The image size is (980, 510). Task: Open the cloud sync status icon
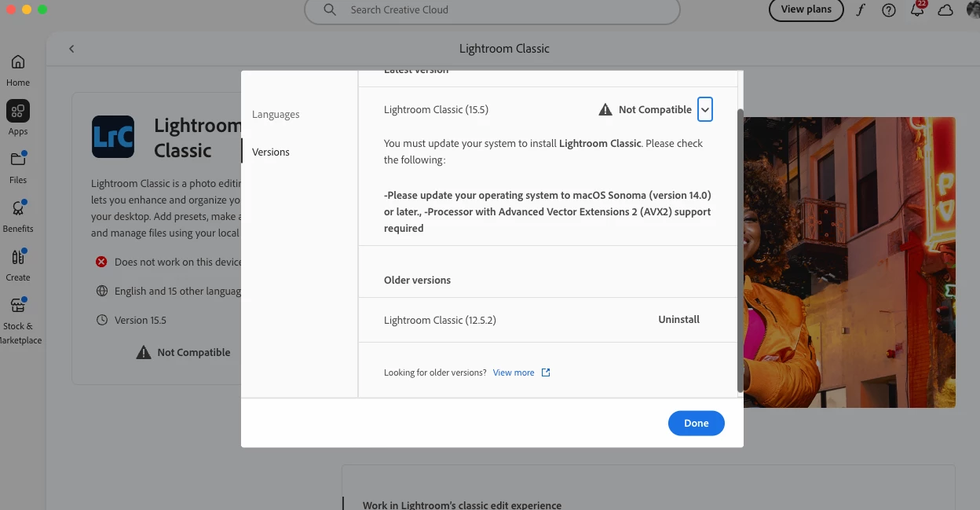point(945,10)
